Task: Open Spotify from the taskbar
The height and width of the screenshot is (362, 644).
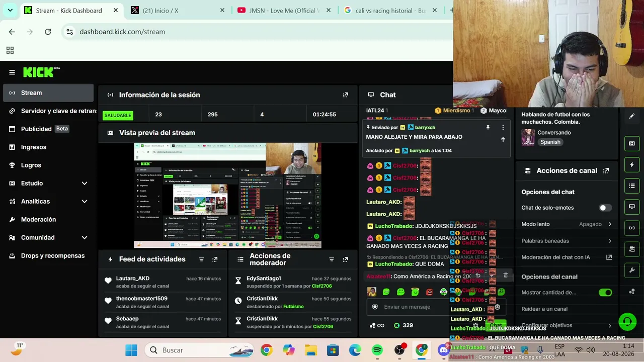Action: [377, 350]
